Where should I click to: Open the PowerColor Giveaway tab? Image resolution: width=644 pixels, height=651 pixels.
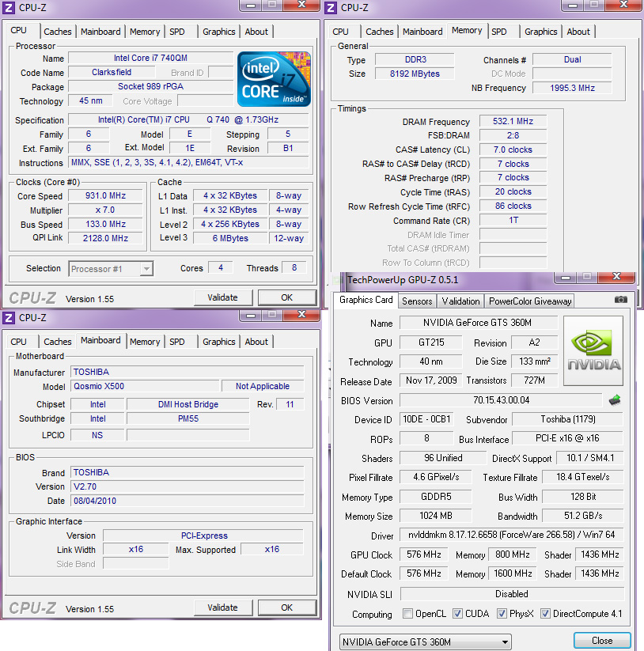coord(530,301)
